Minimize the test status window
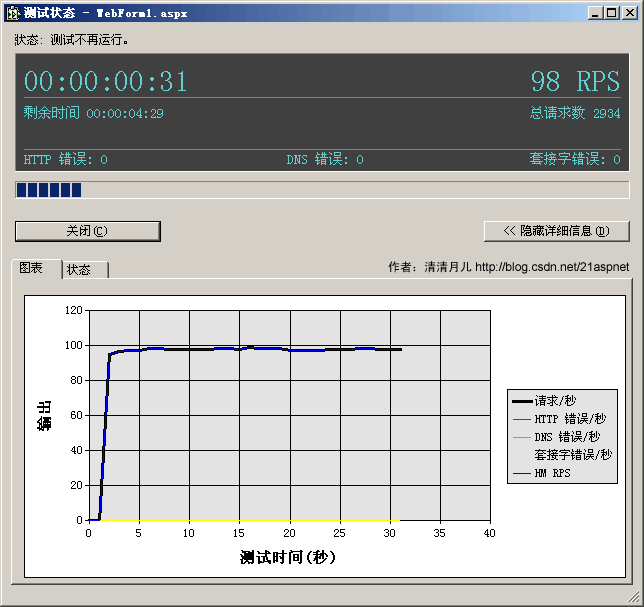The height and width of the screenshot is (607, 644). [x=596, y=13]
